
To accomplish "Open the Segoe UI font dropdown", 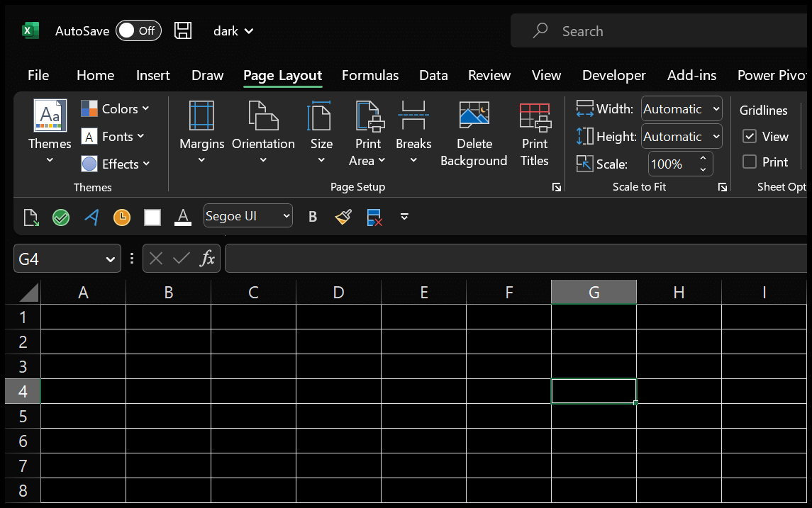I will click(248, 216).
